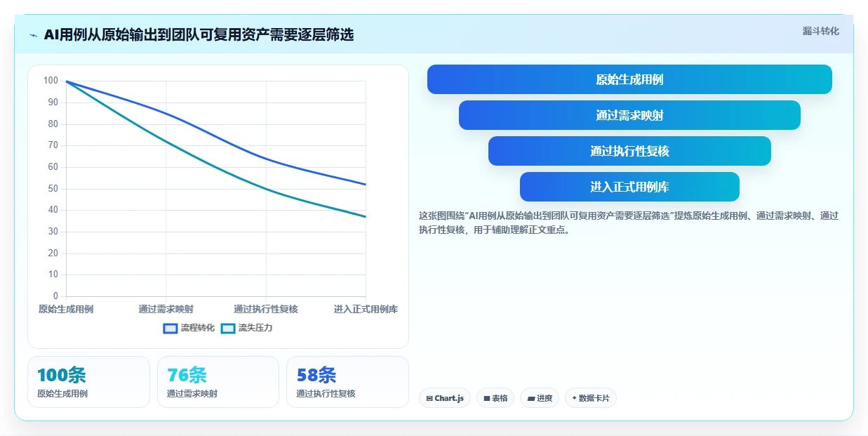Click the title AI用例从原始输出到团队可复用资产需要逐层筛选
868x436 pixels.
(x=199, y=35)
